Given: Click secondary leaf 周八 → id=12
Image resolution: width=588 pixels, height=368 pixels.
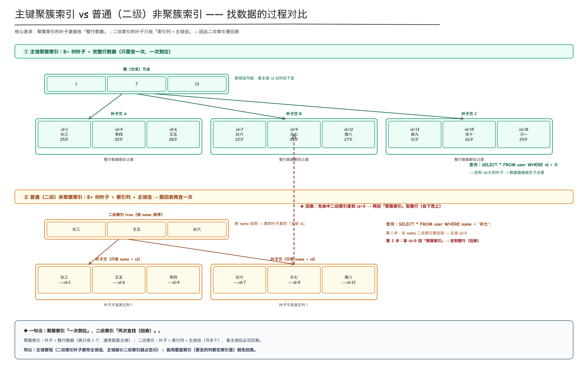Looking at the screenshot, I should tap(348, 280).
